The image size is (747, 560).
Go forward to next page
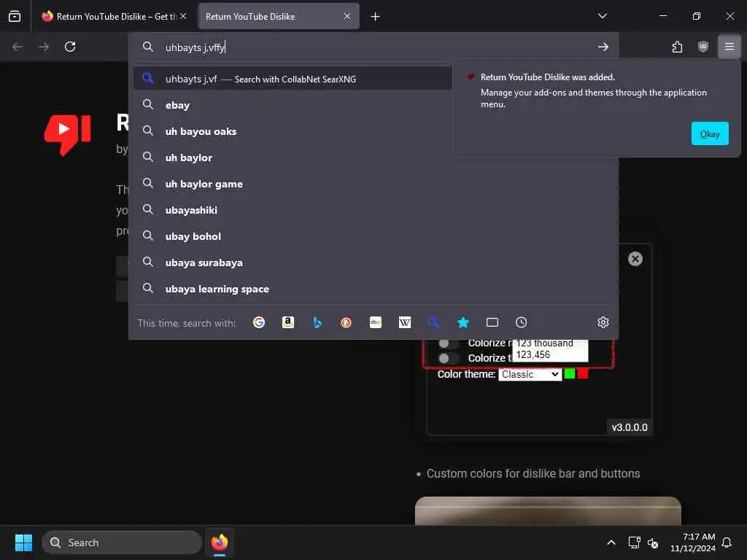pos(44,47)
